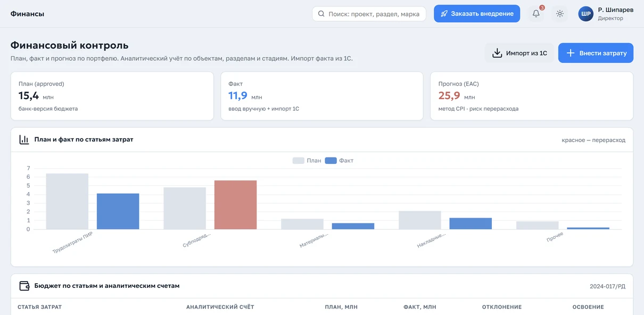
Task: Open the ШР user avatar
Action: [586, 14]
